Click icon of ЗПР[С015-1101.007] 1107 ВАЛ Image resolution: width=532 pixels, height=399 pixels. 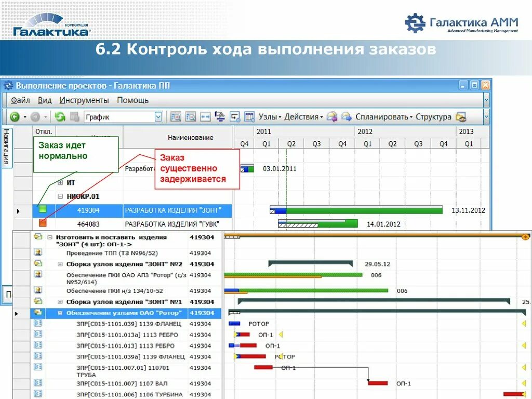tap(38, 383)
